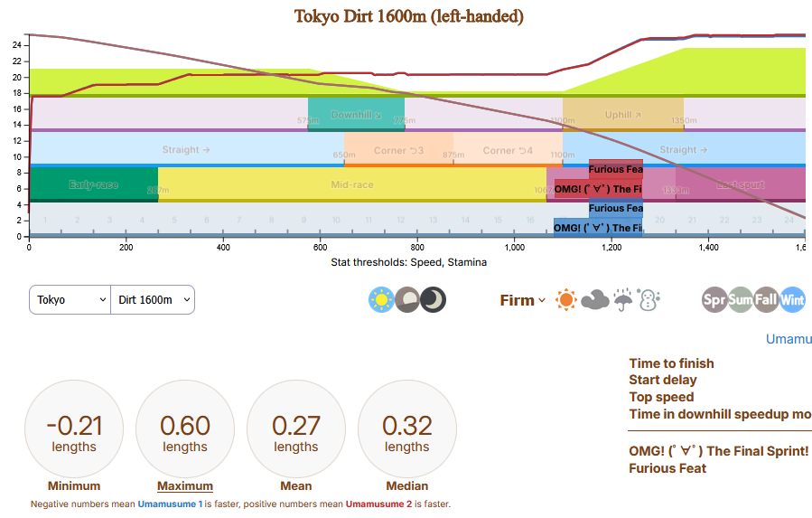
Task: Click blue Umamusume 1 legend text
Action: 170,504
